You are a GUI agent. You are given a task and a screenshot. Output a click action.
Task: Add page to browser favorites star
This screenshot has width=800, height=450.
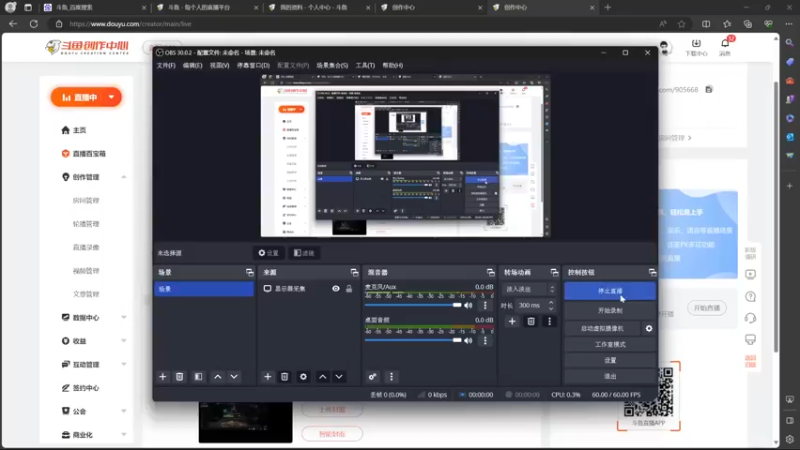coord(682,24)
